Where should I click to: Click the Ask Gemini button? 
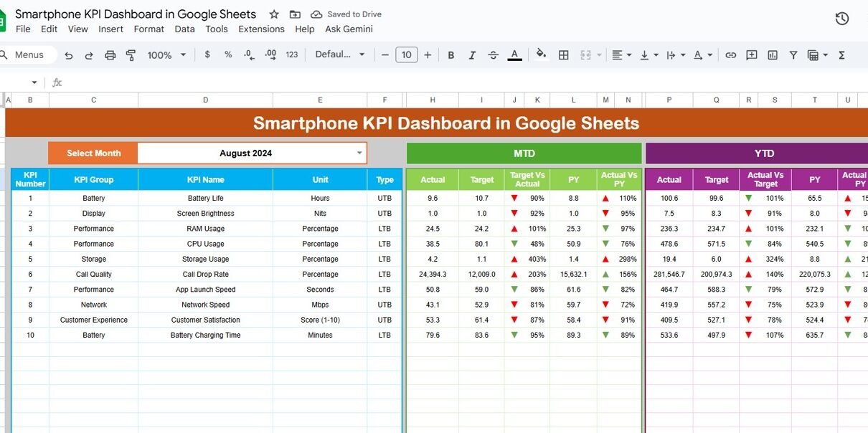[349, 29]
